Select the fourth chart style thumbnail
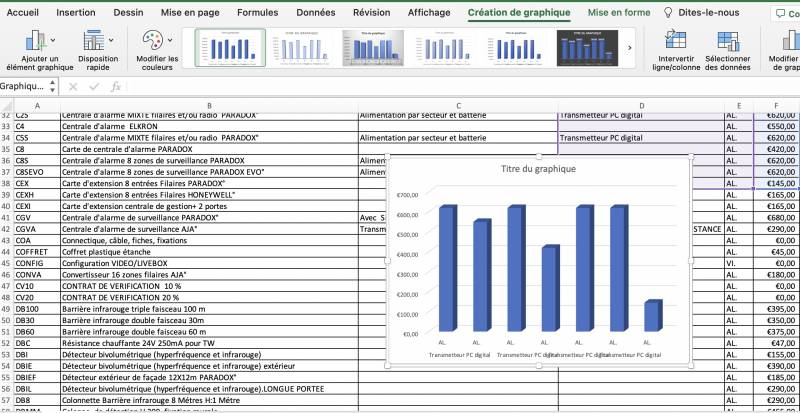800x413 pixels. [x=444, y=48]
